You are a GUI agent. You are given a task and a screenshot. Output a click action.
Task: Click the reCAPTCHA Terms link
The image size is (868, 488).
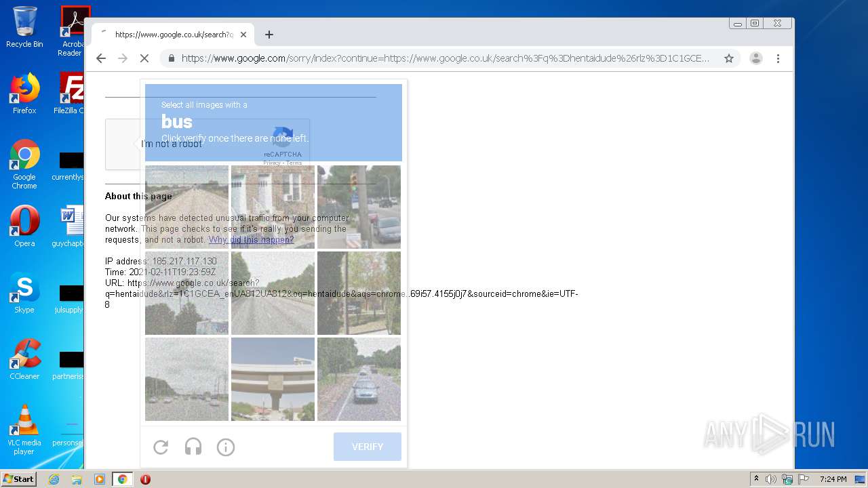pos(294,163)
